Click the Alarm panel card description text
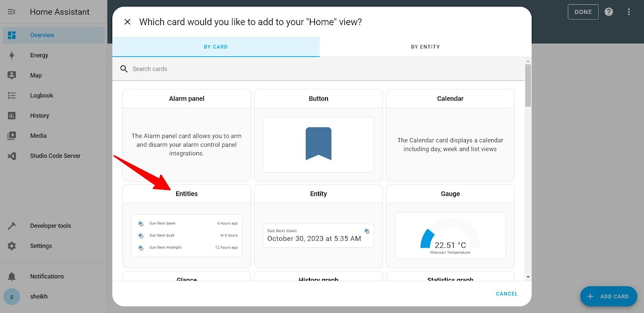 pyautogui.click(x=187, y=145)
